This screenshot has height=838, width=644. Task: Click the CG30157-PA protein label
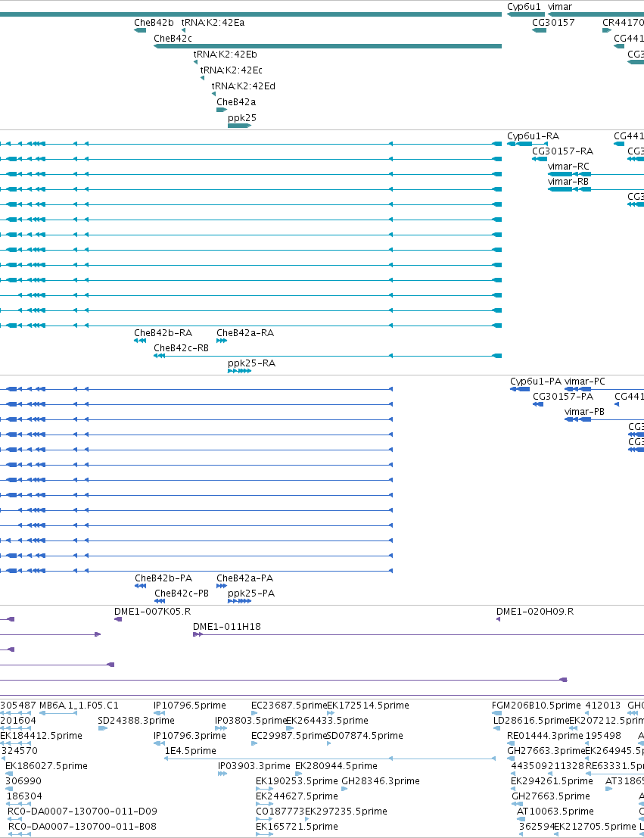point(563,397)
